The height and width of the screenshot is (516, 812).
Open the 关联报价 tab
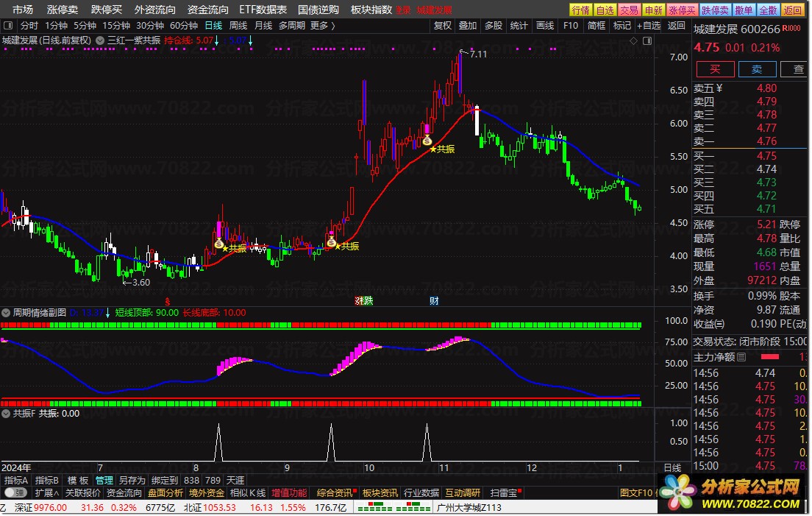(83, 492)
